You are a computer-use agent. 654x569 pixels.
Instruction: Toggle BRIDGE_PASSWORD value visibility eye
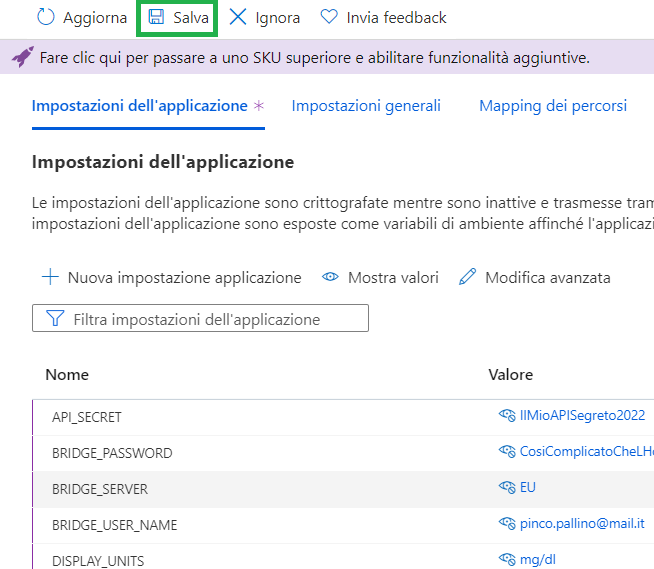[507, 451]
